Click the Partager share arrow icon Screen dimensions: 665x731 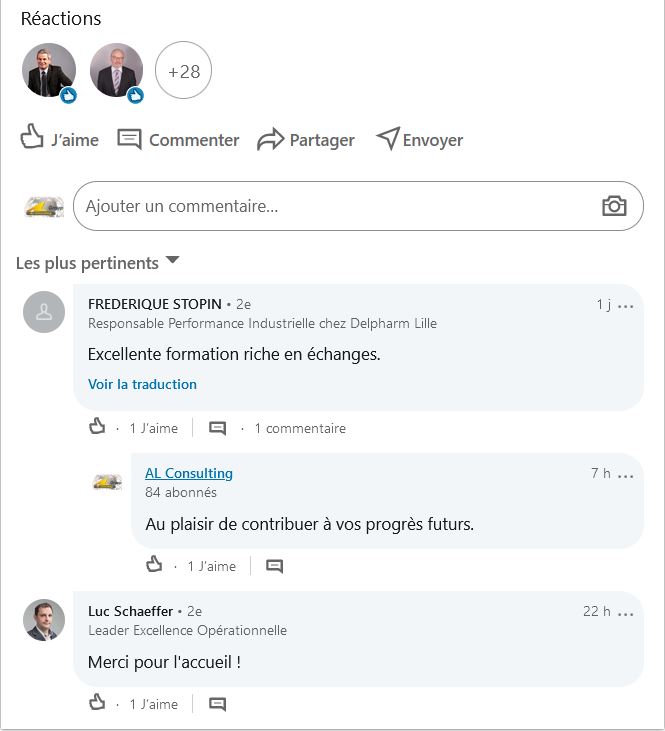[x=270, y=139]
